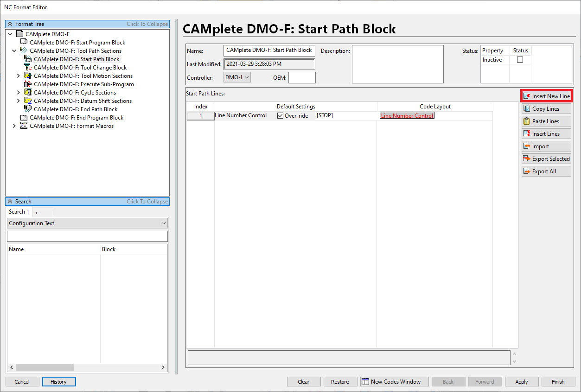Click the Code Layout column header

[x=435, y=107]
